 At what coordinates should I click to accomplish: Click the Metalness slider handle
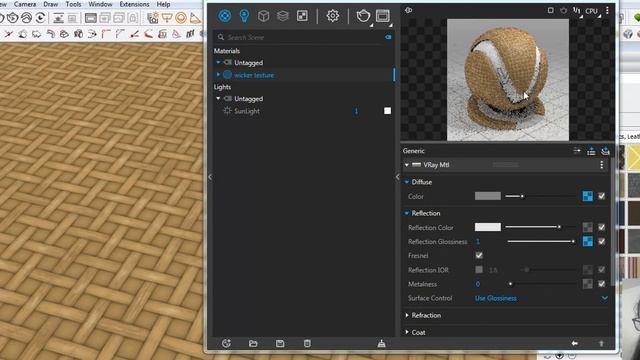(x=510, y=284)
